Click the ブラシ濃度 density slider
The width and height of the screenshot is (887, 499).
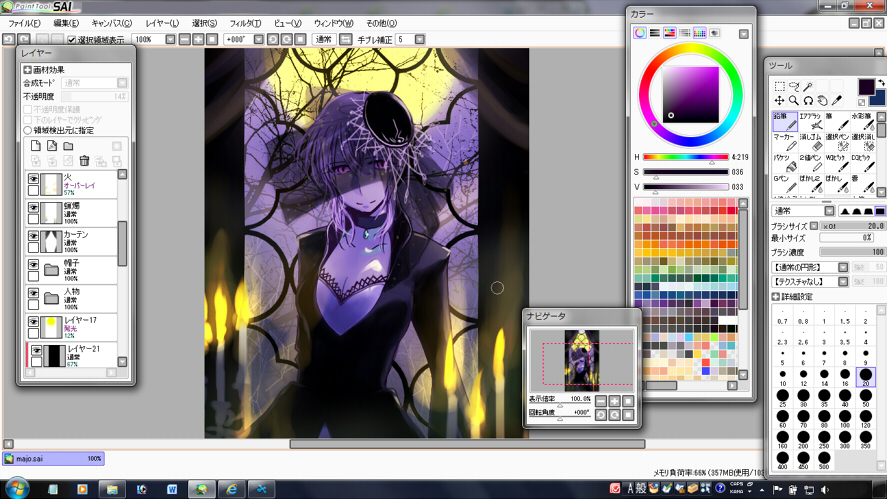852,252
